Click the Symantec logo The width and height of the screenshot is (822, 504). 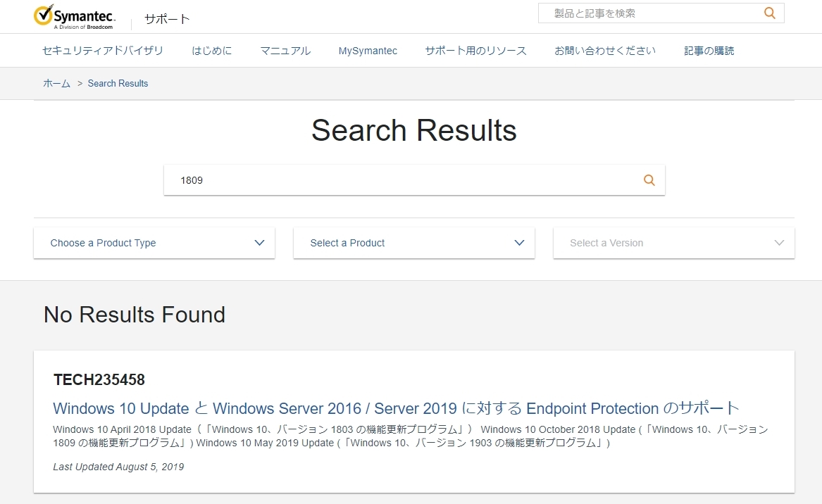tap(74, 17)
